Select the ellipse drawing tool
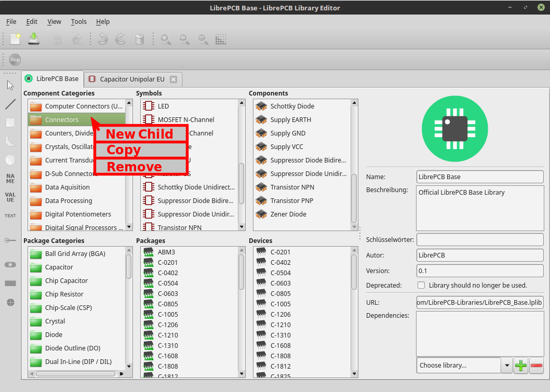Viewport: 550px width, 392px height. coord(9,160)
